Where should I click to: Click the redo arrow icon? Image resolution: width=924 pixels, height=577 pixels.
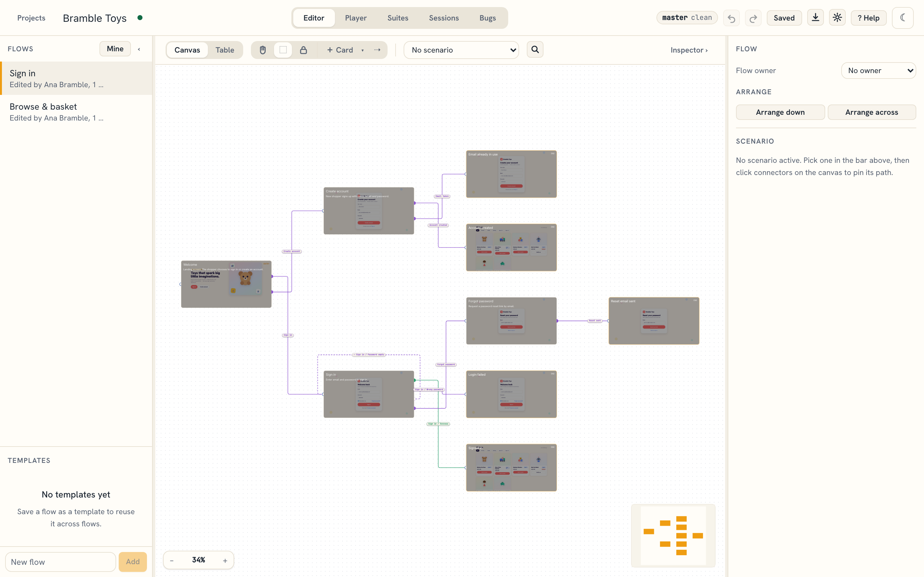click(753, 18)
